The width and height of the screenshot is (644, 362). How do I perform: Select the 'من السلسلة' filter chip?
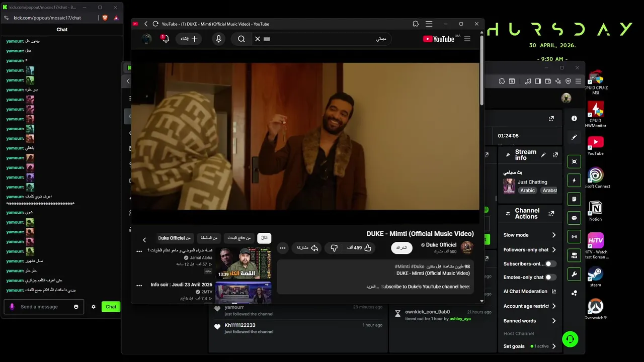coord(209,238)
